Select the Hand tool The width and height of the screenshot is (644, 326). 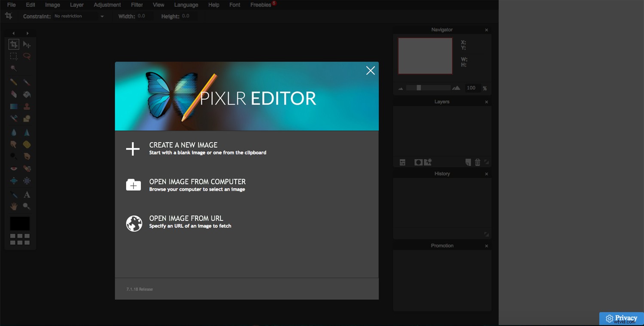(13, 206)
